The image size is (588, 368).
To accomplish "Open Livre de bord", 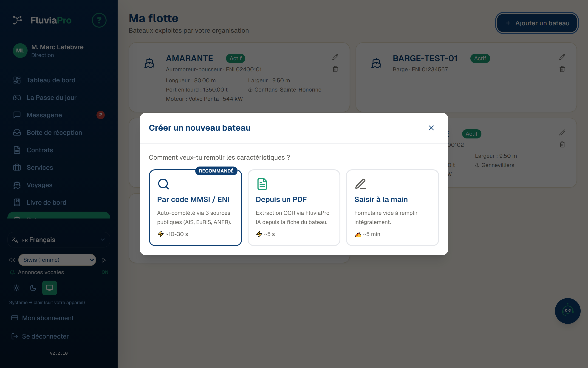I will [x=59, y=202].
